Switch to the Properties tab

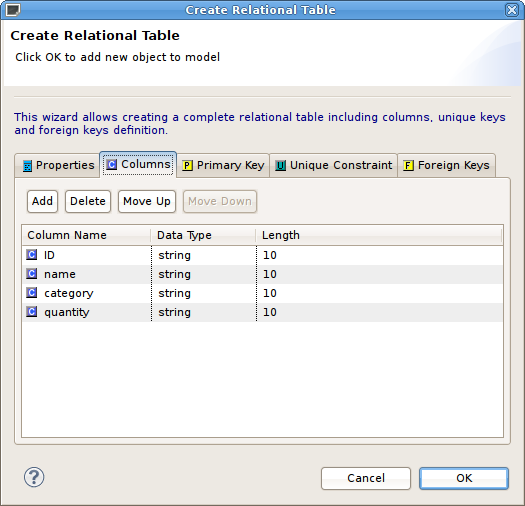point(58,165)
